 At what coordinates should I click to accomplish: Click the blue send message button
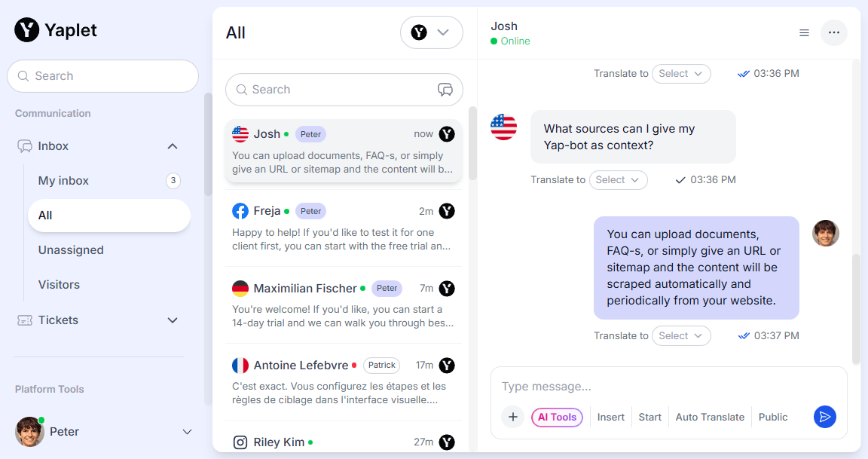click(825, 417)
